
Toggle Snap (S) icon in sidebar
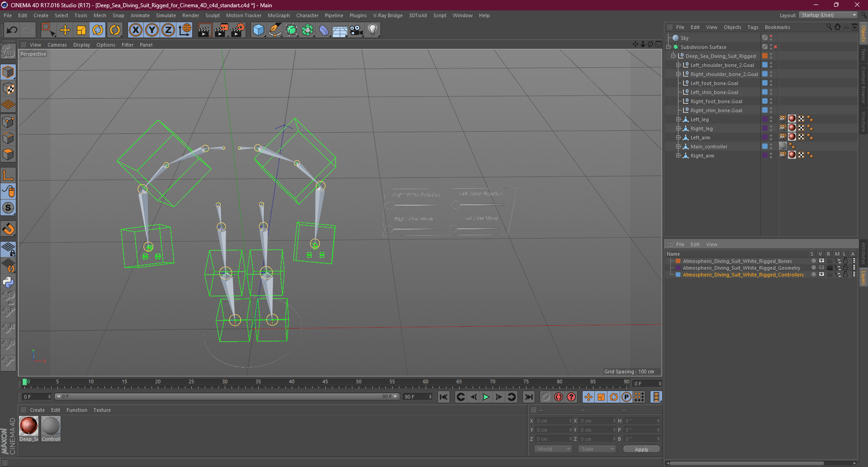click(x=9, y=208)
